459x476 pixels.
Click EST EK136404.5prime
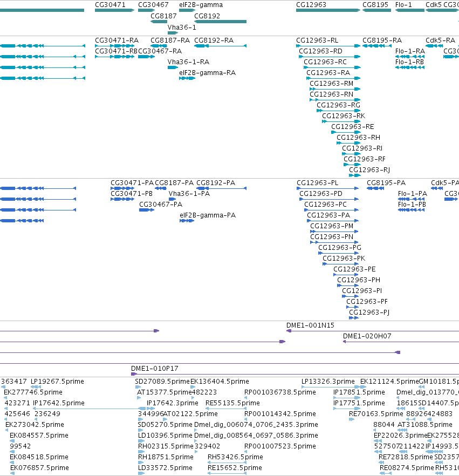click(220, 381)
